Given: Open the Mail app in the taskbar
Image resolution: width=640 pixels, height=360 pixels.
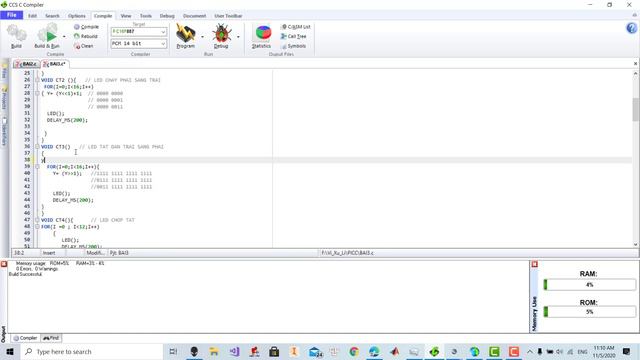Looking at the screenshot, I should pos(315,351).
